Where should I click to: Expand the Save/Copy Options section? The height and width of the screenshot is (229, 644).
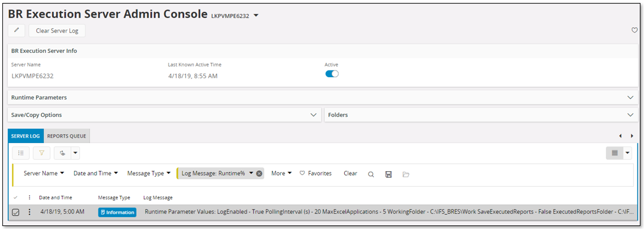(313, 115)
